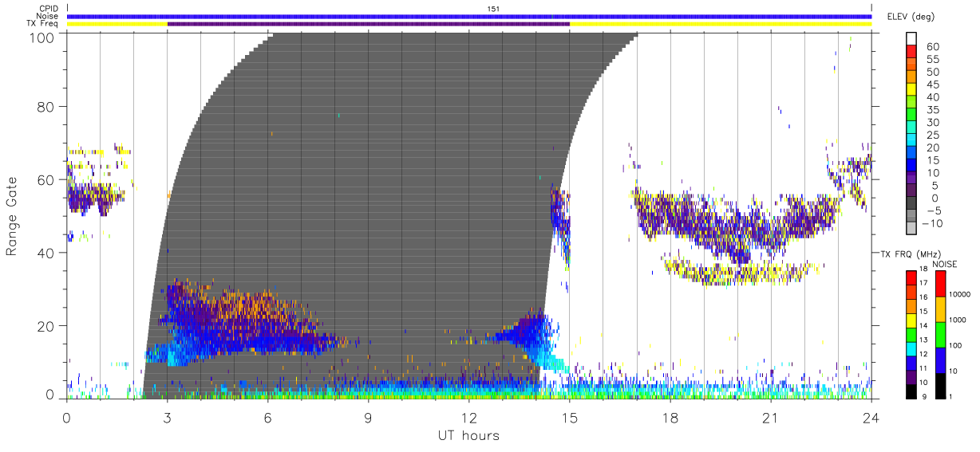980x452 pixels.
Task: Click the ELEV colorbar label 25
Action: (x=933, y=135)
